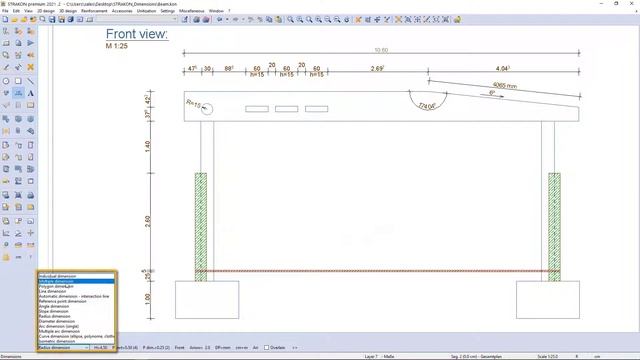Open the Edit menu

point(16,11)
